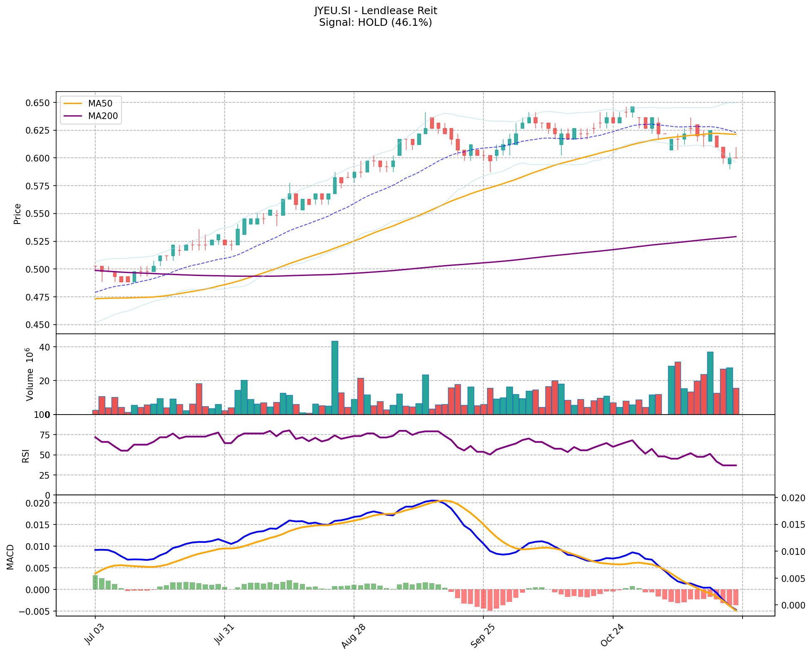Viewport: 812px width, 656px height.
Task: Click the JYEU.SI - Lendlease Reit title
Action: point(375,11)
